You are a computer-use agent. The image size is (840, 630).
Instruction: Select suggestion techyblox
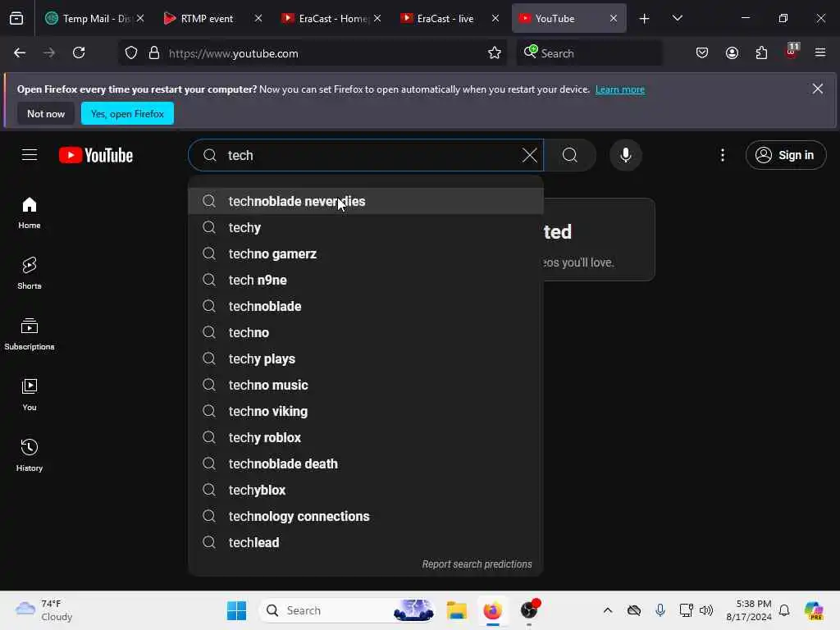click(x=366, y=491)
